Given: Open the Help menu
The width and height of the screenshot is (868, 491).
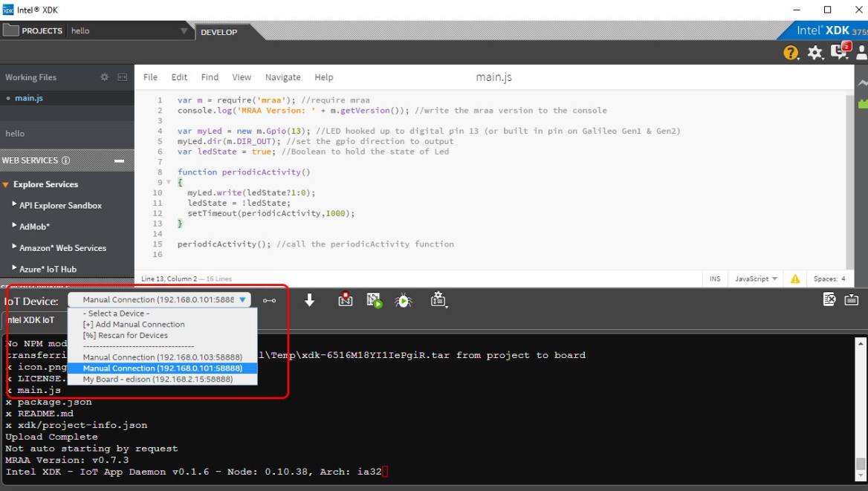Looking at the screenshot, I should coord(324,77).
